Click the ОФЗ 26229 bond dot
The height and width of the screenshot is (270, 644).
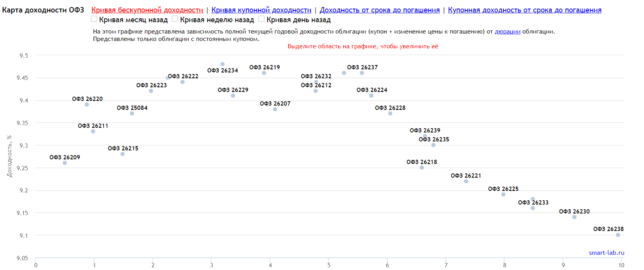233,95
